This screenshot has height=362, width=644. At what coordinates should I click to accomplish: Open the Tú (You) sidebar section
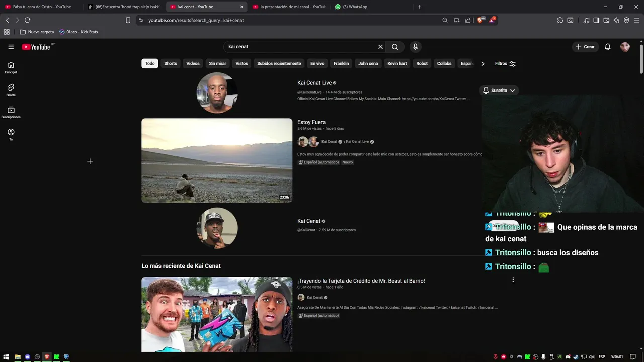click(11, 134)
